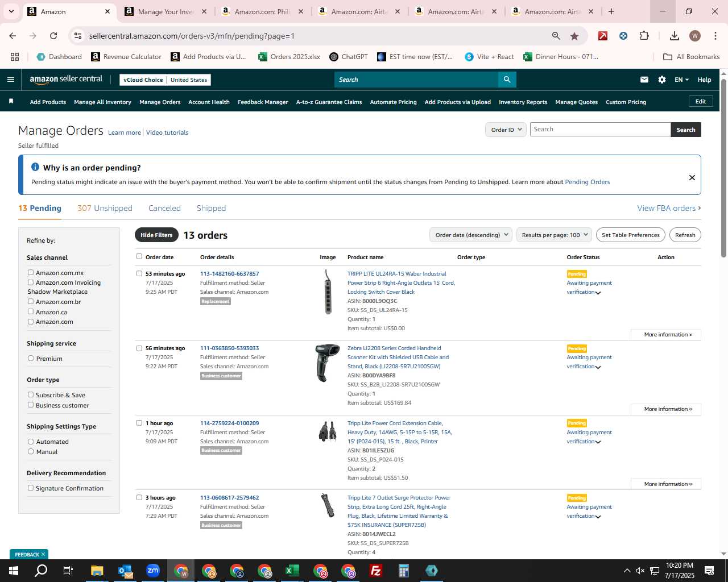The width and height of the screenshot is (728, 582).
Task: Open order 111-0363850-5393033 link
Action: click(x=229, y=348)
